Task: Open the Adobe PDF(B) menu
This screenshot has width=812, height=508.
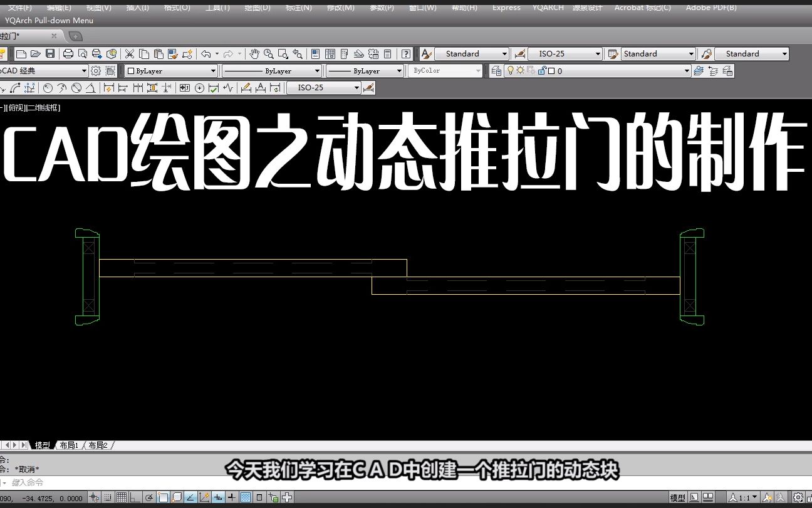Action: tap(711, 8)
